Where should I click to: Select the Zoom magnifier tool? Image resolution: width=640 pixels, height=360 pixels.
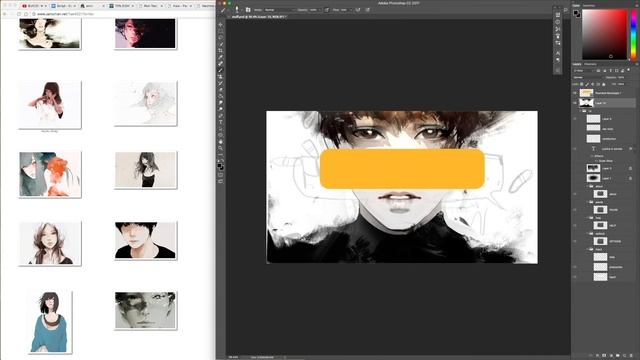(x=221, y=148)
